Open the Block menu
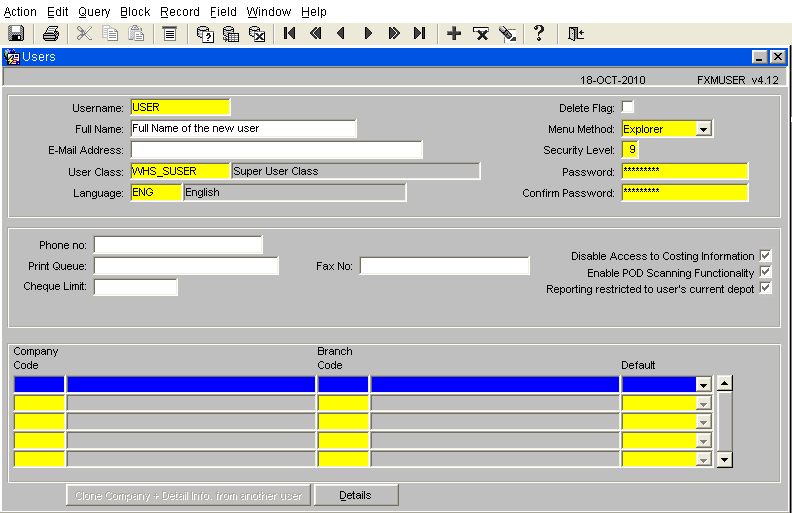 coord(135,12)
